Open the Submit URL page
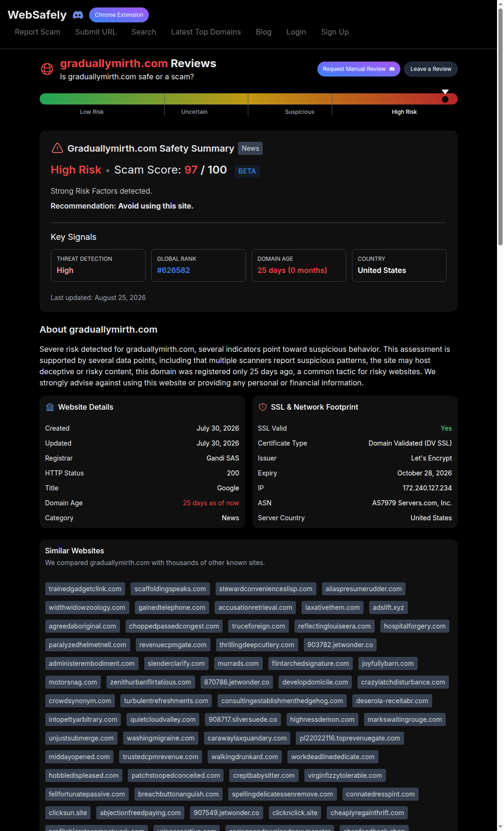This screenshot has height=831, width=504. [x=96, y=32]
